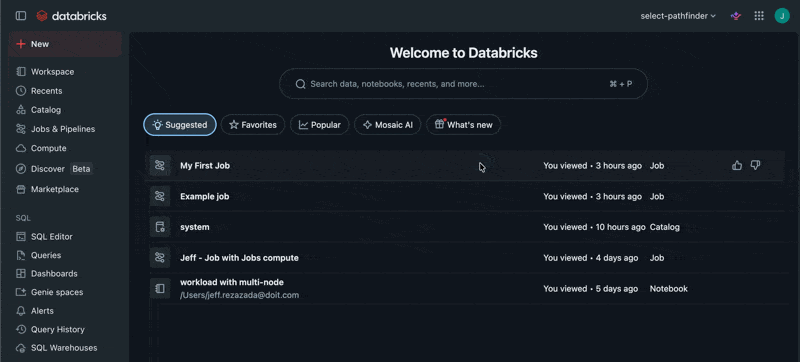Viewport: 800px width, 362px height.
Task: Click the Queries file icon
Action: 21,255
